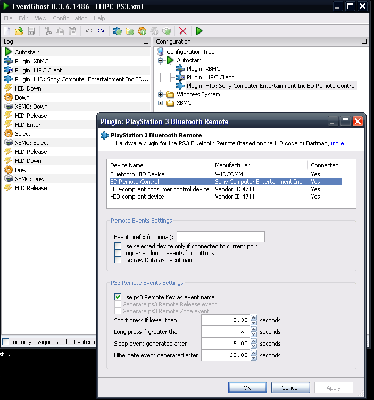This screenshot has width=374, height=400.
Task: Click the Short press if lower than value field
Action: point(226,320)
